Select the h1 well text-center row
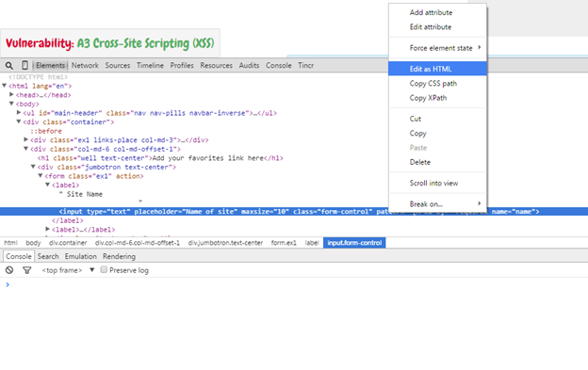The width and height of the screenshot is (588, 370). pos(160,158)
